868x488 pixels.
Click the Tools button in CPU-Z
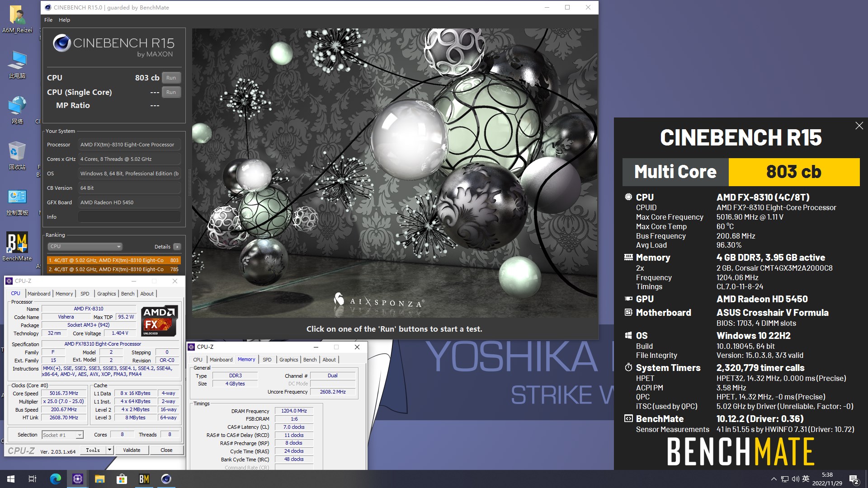pos(93,450)
